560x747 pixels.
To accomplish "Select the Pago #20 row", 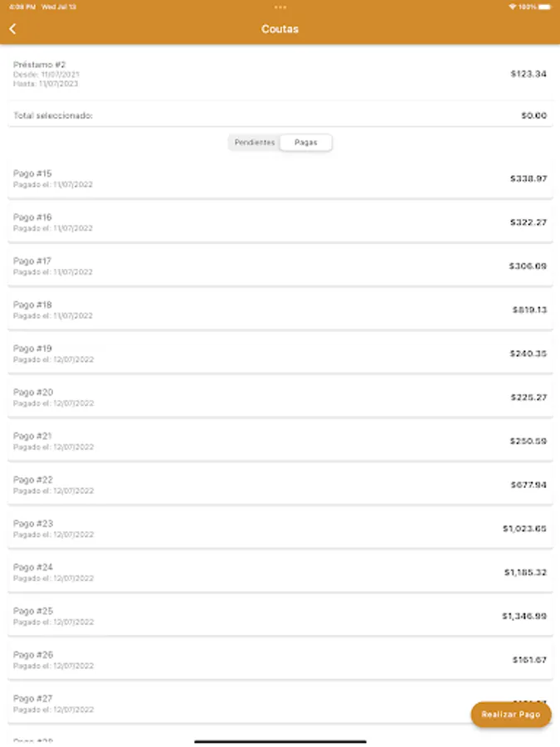I will tap(280, 398).
